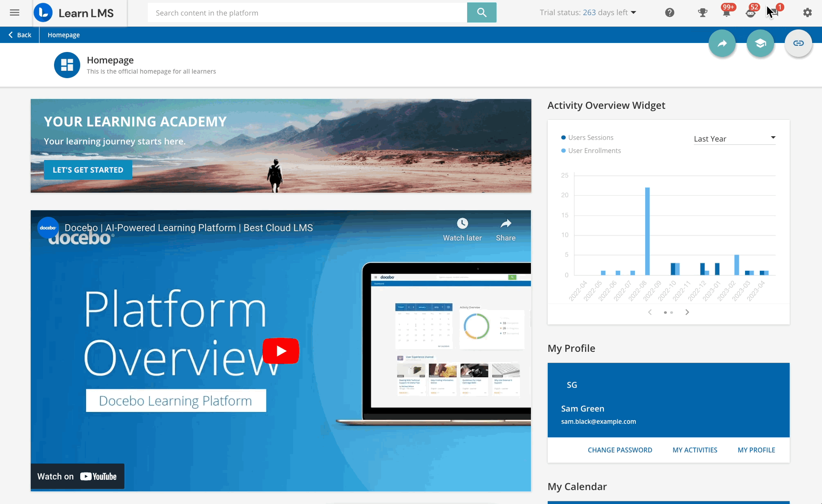Expand the Trial status dropdown
Screen dimensions: 822x504
pos(633,13)
